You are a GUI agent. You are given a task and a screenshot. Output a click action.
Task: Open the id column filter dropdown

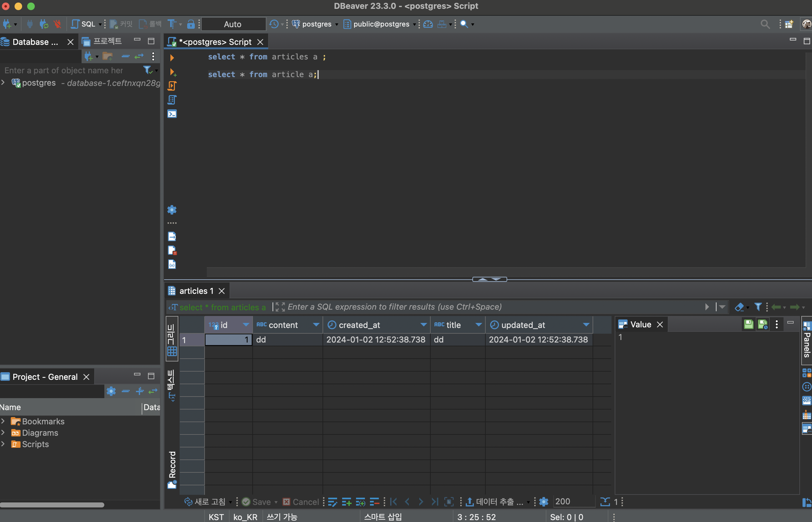(x=246, y=325)
